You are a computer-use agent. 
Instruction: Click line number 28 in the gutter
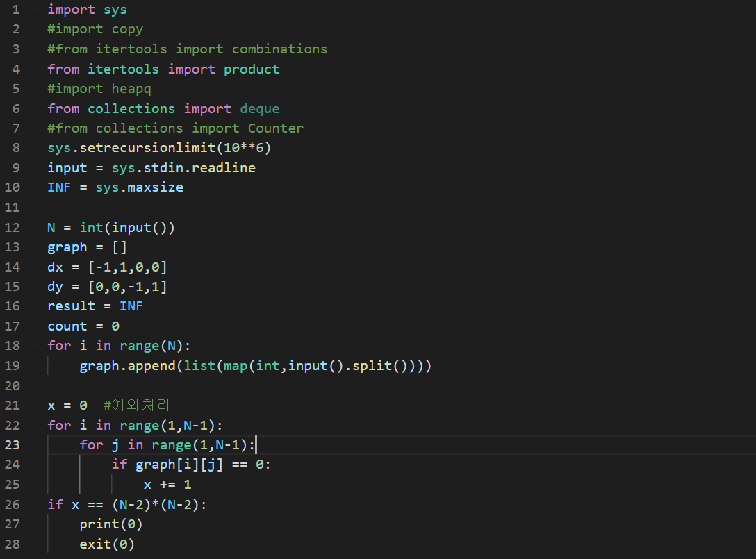13,544
